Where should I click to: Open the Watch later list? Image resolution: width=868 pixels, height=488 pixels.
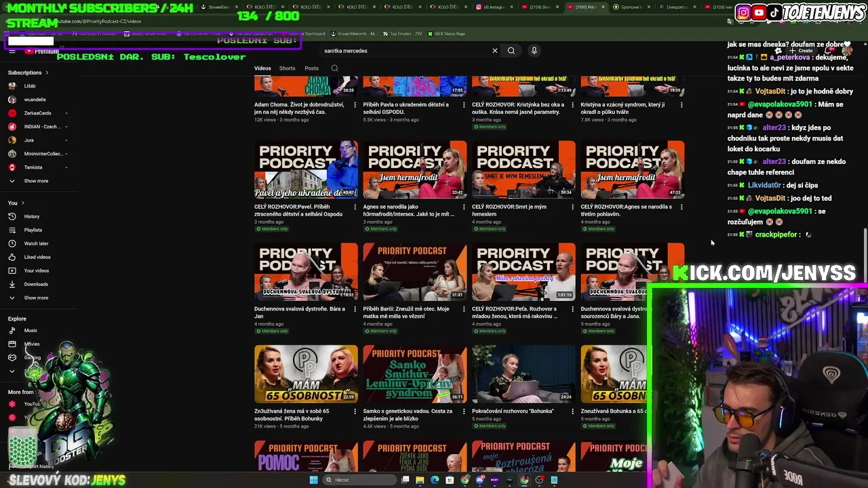[36, 243]
